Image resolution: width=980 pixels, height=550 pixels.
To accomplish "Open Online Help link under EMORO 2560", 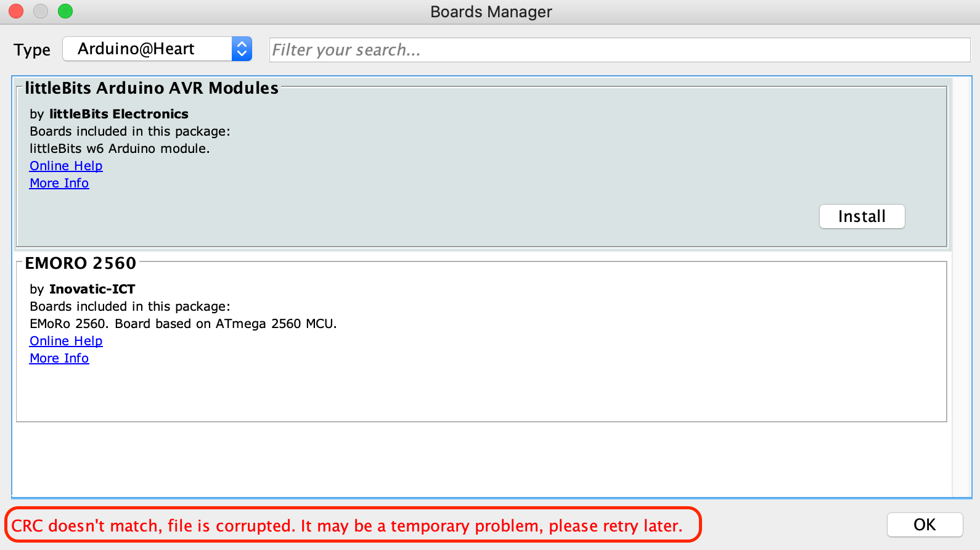I will (x=66, y=341).
